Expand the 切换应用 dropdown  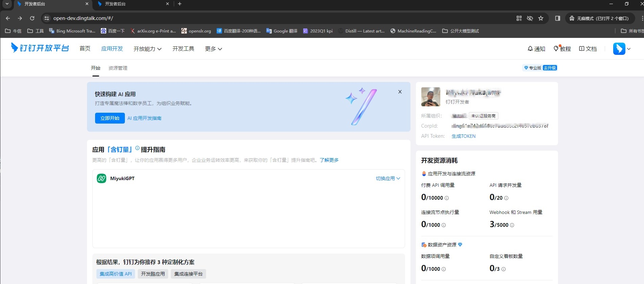pyautogui.click(x=388, y=178)
